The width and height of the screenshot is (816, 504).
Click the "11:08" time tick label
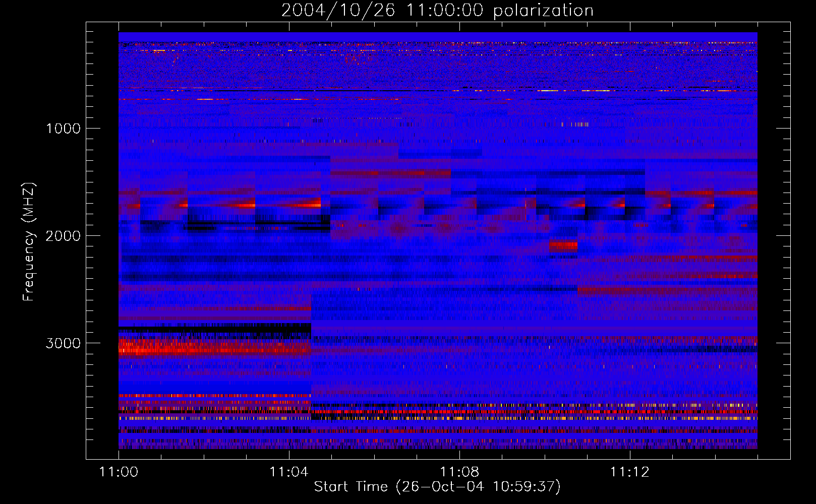459,472
